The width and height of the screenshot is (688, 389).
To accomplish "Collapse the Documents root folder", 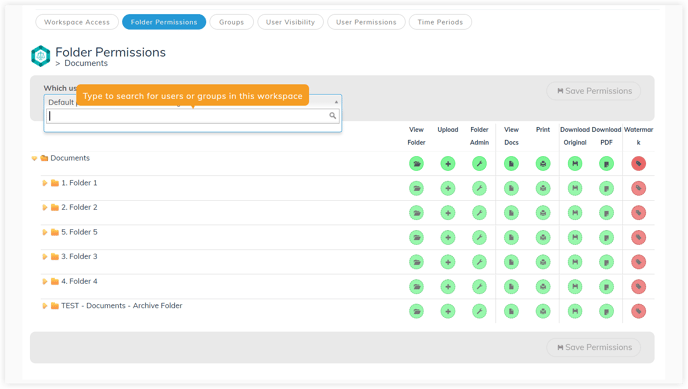I will [34, 158].
